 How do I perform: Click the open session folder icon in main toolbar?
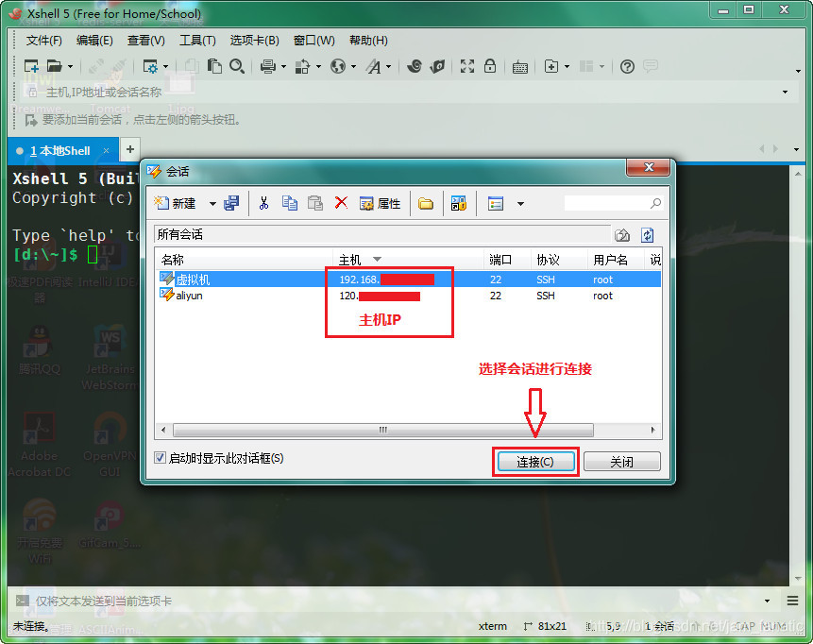55,66
